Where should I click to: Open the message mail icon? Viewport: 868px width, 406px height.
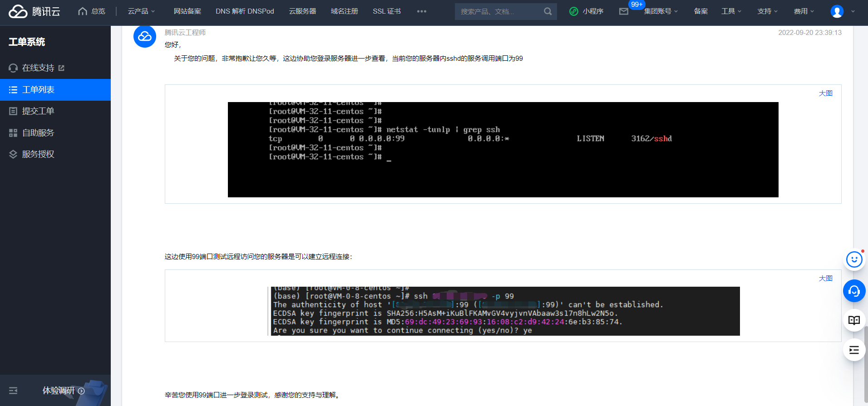click(624, 11)
